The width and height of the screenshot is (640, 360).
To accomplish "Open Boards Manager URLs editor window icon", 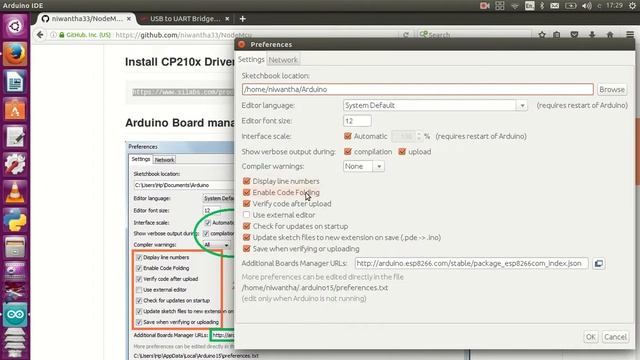I will [x=599, y=263].
